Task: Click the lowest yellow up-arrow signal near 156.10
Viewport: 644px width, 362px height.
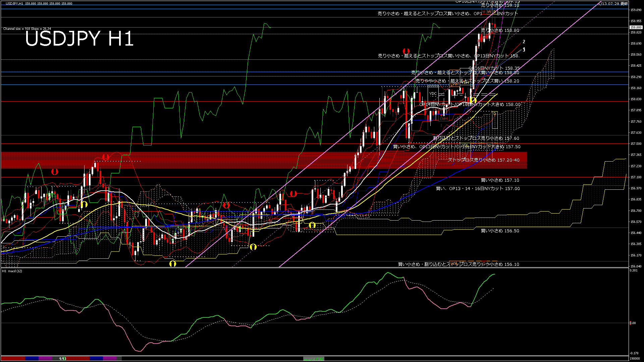Action: tap(173, 263)
